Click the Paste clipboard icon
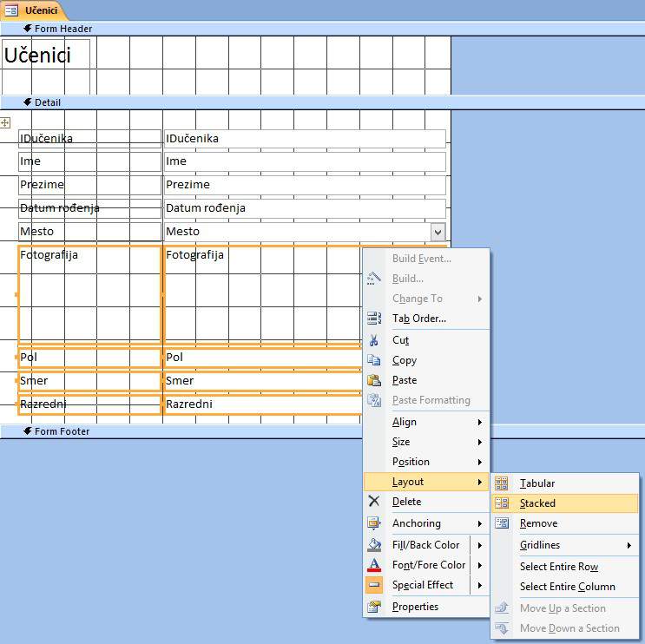 [x=373, y=380]
